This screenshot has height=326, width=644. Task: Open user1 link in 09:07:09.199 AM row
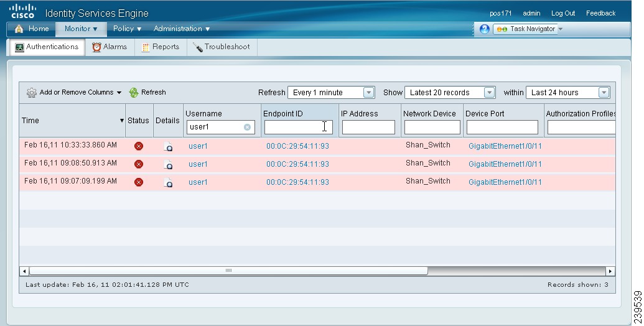[198, 182]
